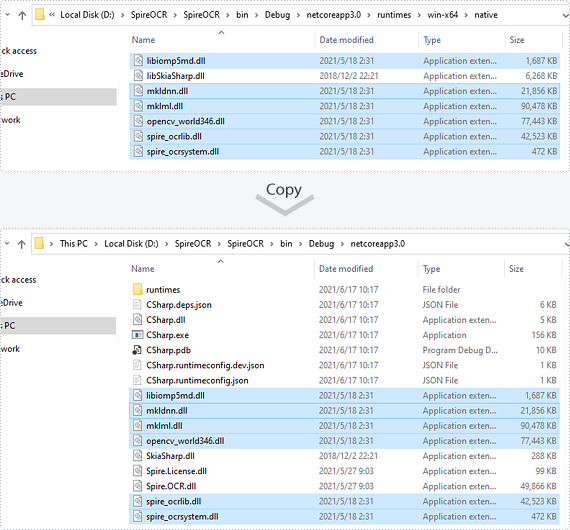Select spire_ocrlib.dll in top window
The height and width of the screenshot is (530, 570).
point(344,136)
